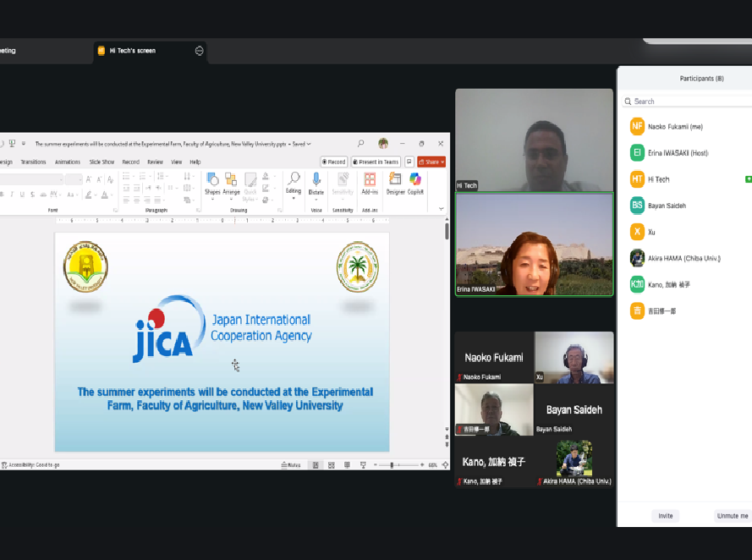The image size is (752, 560).
Task: Click the Dictate microphone icon
Action: tap(316, 179)
